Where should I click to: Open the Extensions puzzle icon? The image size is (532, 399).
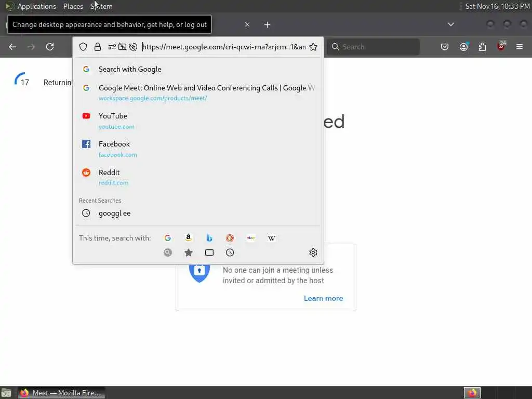click(483, 47)
